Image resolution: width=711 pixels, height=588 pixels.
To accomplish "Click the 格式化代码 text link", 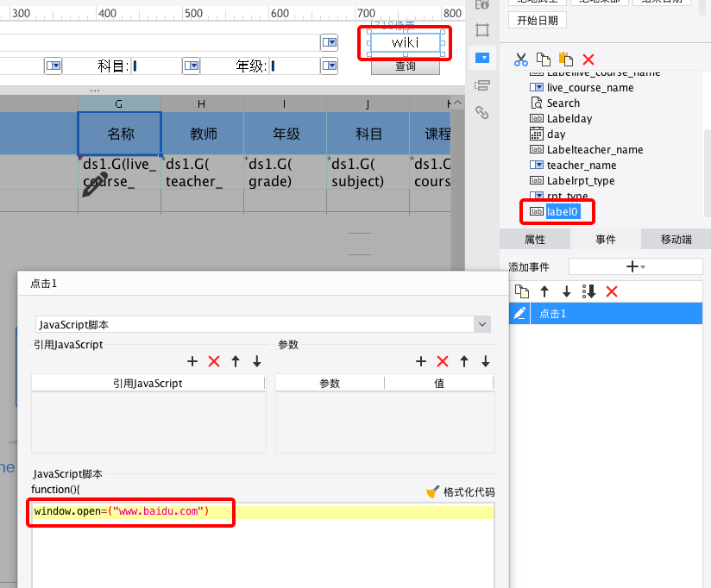I will [469, 492].
